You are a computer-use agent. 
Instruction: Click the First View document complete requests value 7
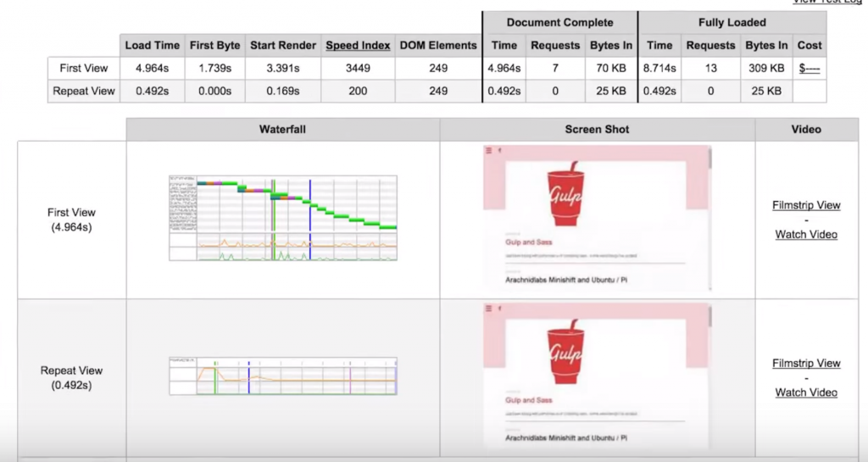pos(555,69)
